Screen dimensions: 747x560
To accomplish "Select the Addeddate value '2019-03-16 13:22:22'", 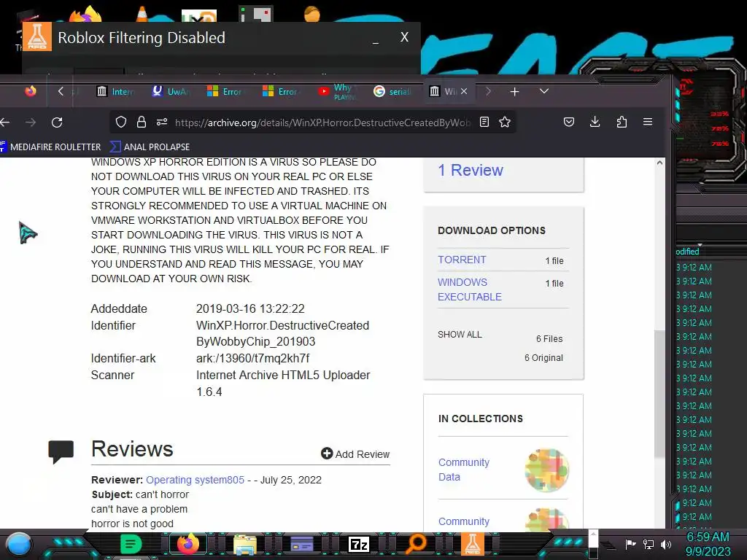I will pyautogui.click(x=250, y=308).
